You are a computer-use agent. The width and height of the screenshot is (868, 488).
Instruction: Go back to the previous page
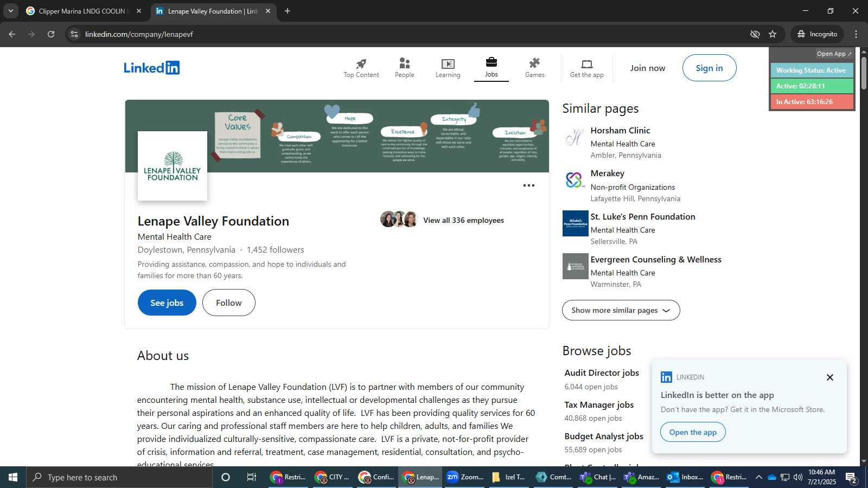(x=12, y=34)
